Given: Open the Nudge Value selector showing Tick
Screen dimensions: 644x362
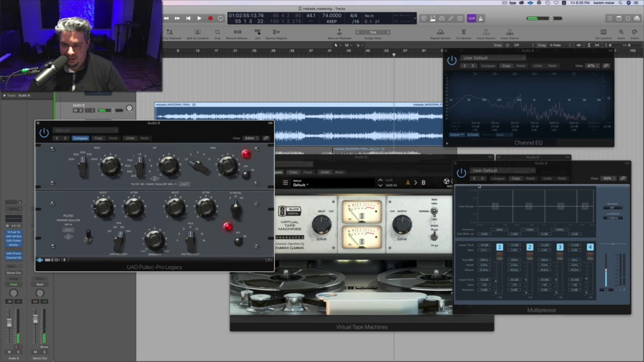Looking at the screenshot, I should (373, 32).
